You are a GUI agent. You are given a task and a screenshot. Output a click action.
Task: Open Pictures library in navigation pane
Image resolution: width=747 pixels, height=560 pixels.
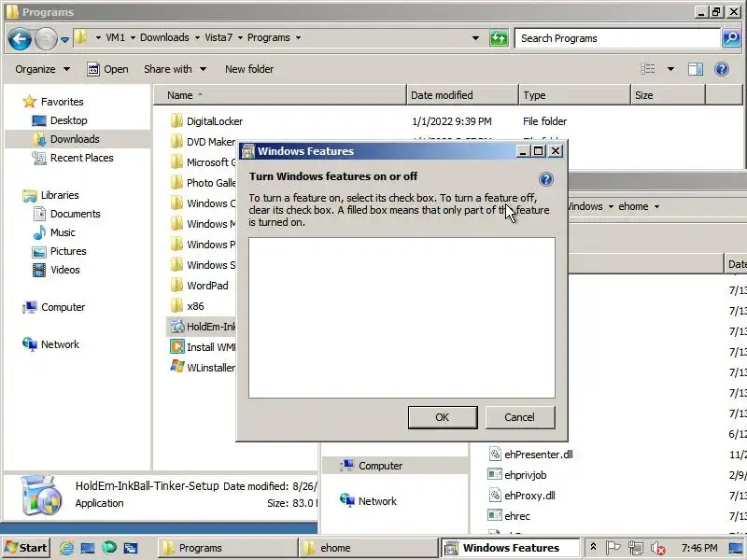[68, 251]
